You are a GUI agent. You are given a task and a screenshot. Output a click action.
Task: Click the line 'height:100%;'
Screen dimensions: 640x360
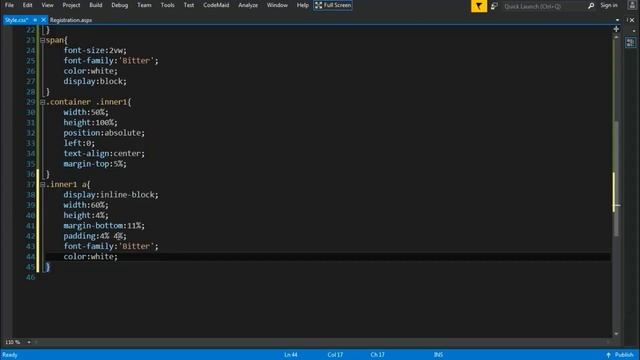90,122
